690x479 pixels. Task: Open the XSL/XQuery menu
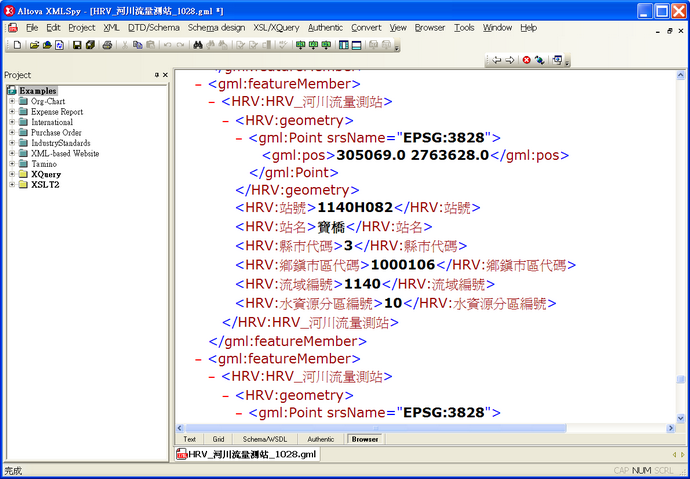click(x=275, y=28)
